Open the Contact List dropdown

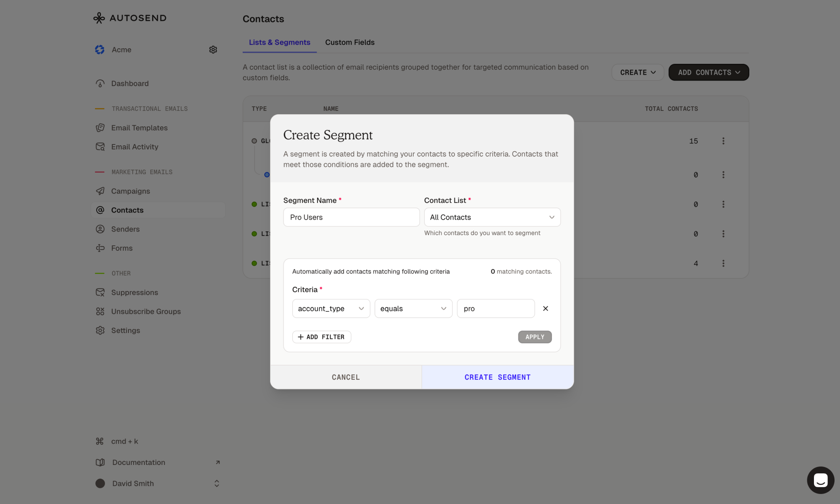(492, 217)
